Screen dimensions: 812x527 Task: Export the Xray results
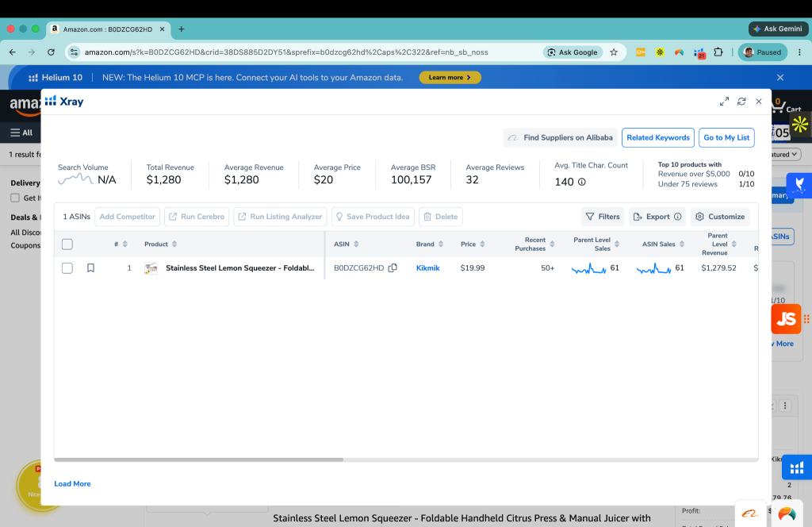(x=657, y=217)
